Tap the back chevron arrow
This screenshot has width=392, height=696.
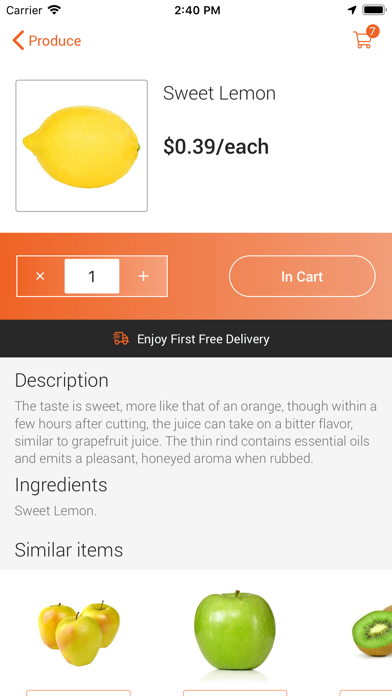(x=18, y=41)
